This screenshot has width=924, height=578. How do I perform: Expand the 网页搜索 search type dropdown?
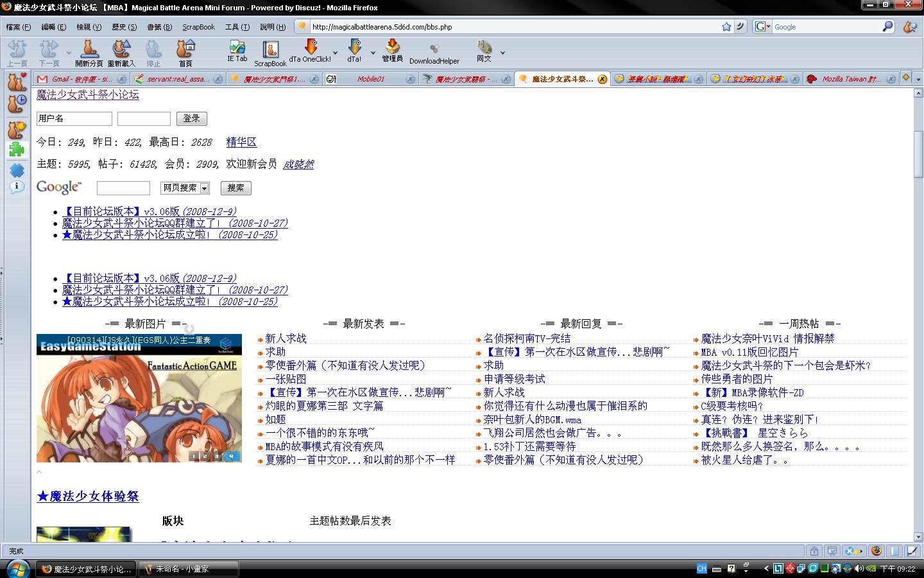204,188
